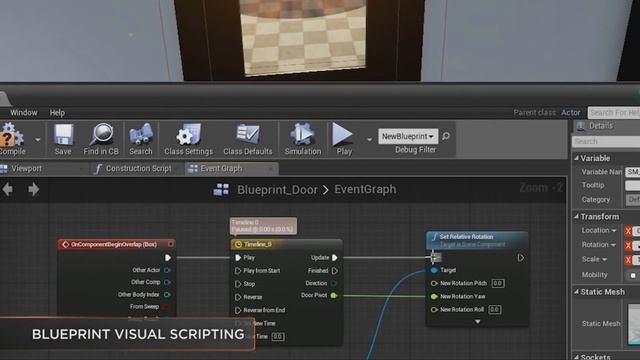
Task: Click the Mobility option button
Action: point(632,276)
